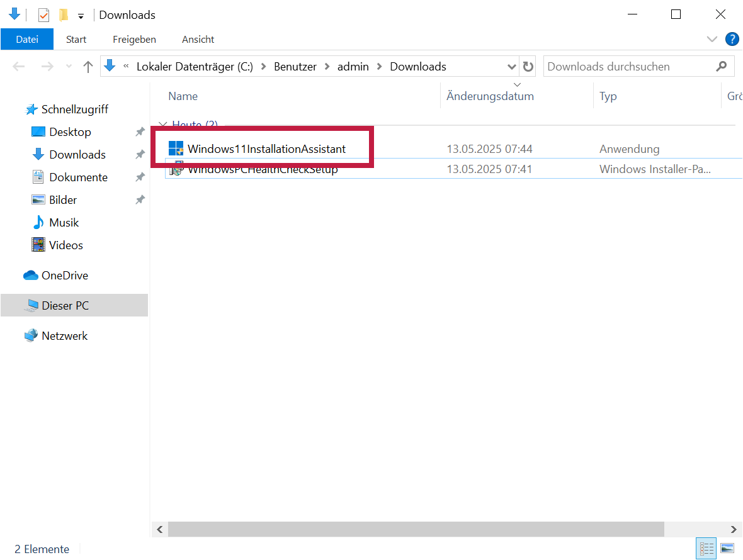Expand the chevron after Benutzer breadcrumb
The image size is (743, 560).
[327, 67]
